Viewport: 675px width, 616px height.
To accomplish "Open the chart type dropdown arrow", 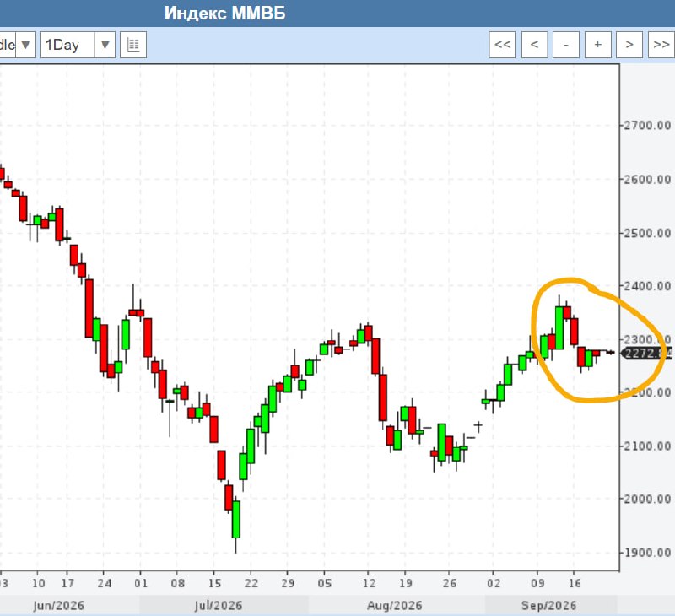I will (25, 45).
